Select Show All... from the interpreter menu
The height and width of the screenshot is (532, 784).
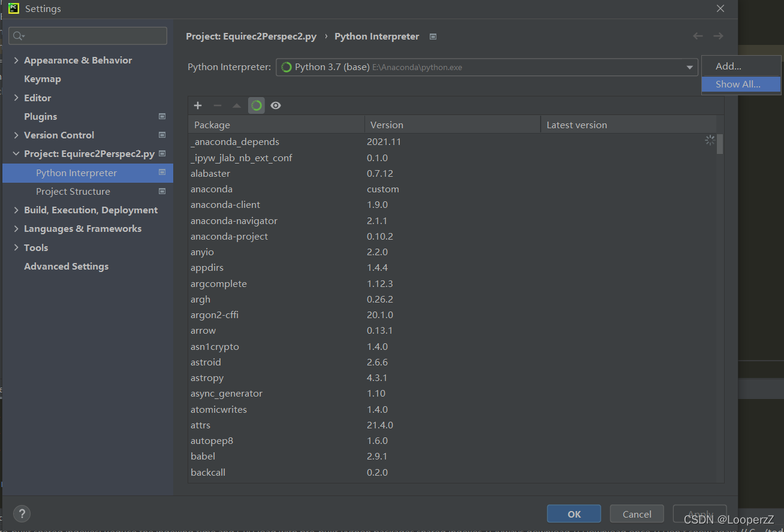(741, 84)
